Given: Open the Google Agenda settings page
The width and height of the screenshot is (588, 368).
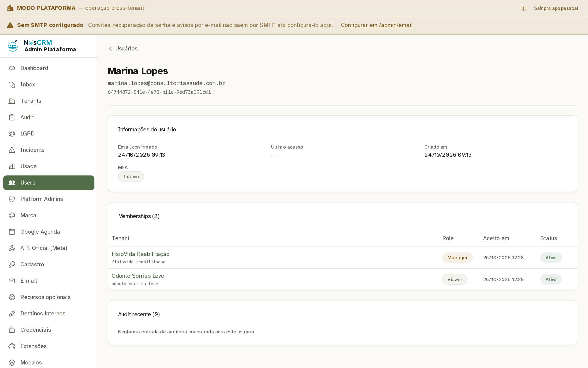Looking at the screenshot, I should tap(49, 232).
